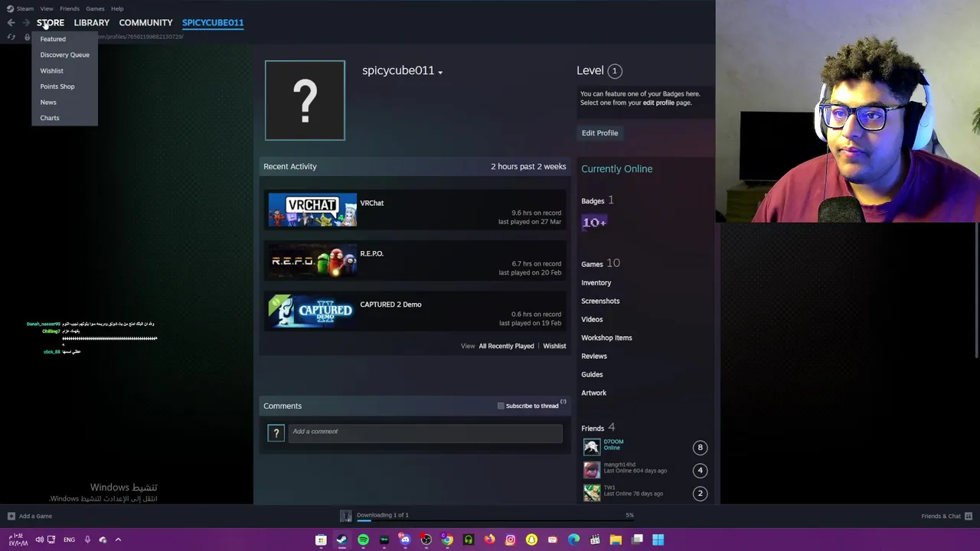
Task: Open the Friends 4 link
Action: [598, 428]
